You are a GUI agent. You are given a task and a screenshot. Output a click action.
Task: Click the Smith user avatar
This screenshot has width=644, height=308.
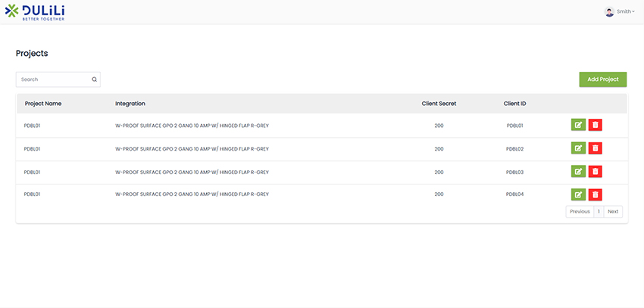(x=609, y=11)
